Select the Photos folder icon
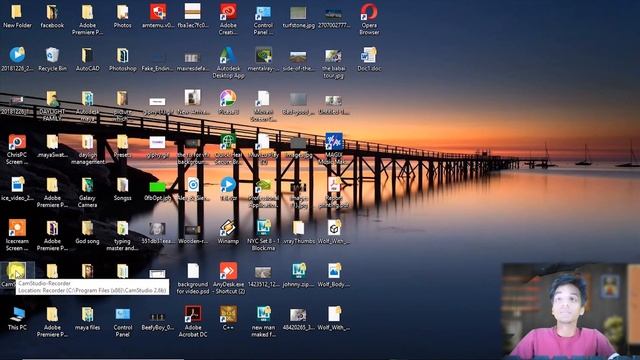This screenshot has height=360, width=640. (122, 16)
